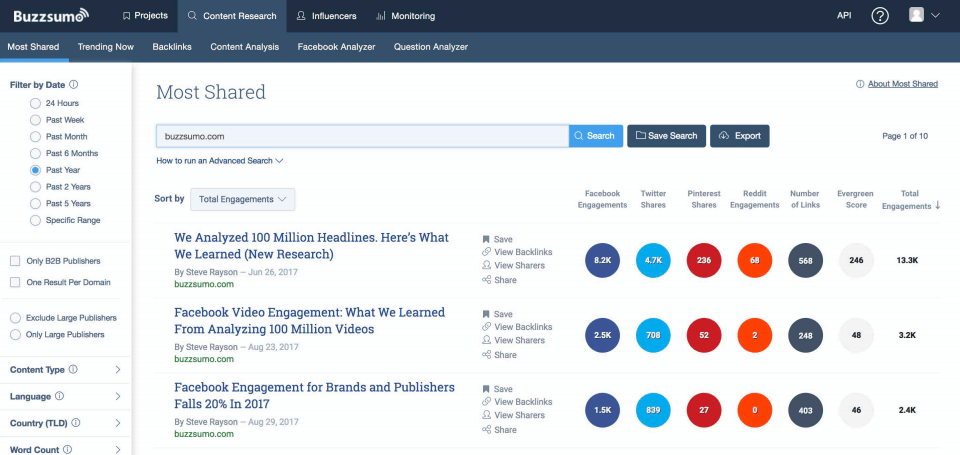Open the API link
Image resolution: width=960 pixels, height=455 pixels.
coord(844,16)
